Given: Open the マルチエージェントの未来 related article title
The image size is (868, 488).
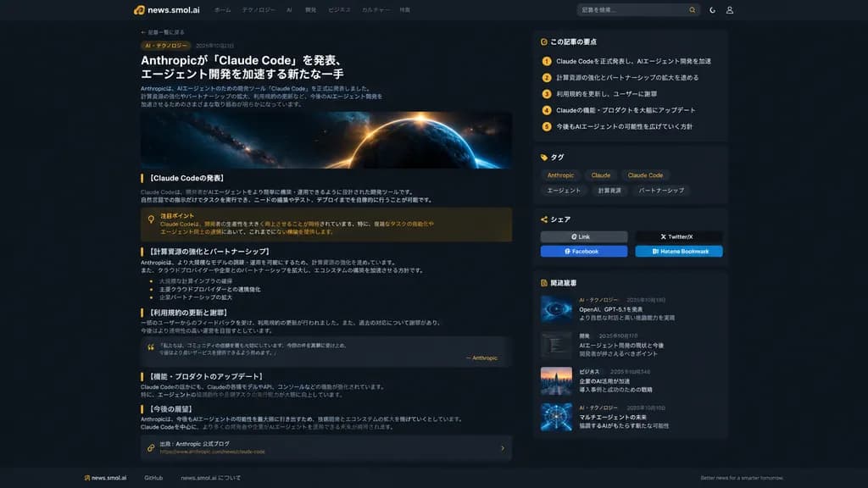Looking at the screenshot, I should tap(613, 417).
